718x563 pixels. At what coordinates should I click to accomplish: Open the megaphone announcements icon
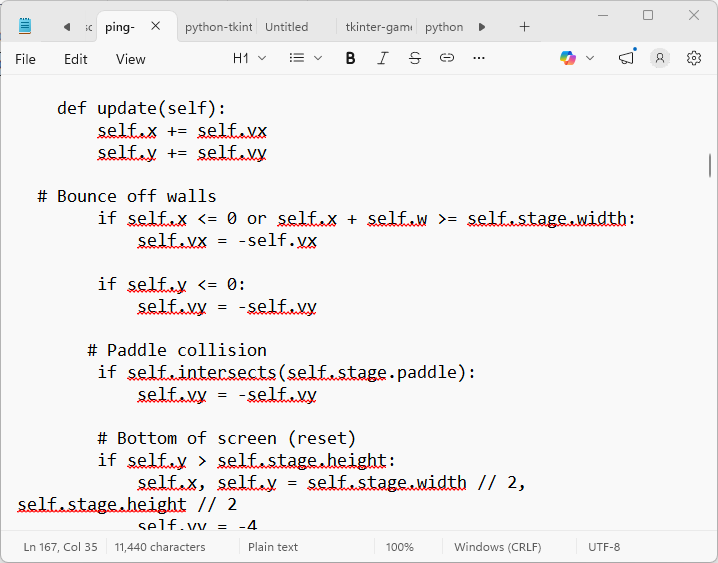[x=626, y=58]
